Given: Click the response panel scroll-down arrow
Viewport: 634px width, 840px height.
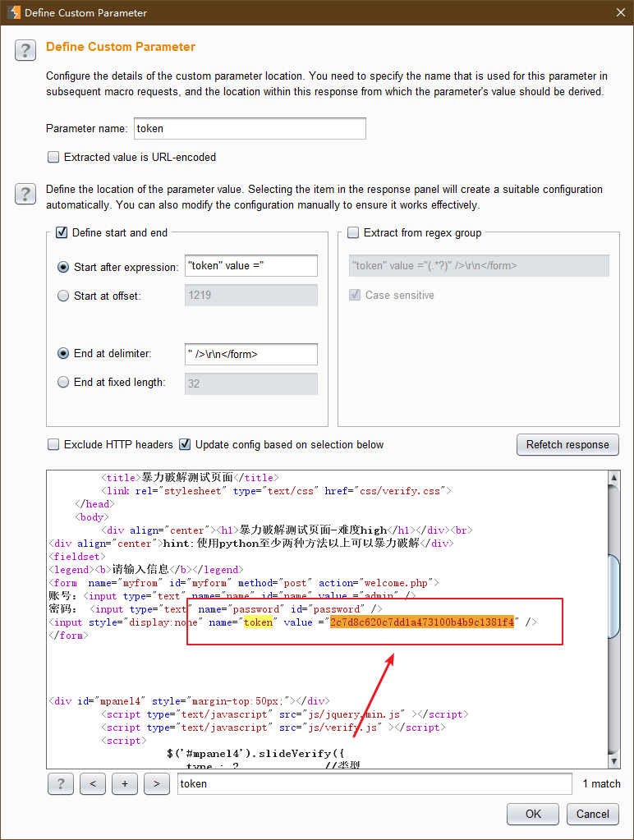Looking at the screenshot, I should [x=613, y=761].
